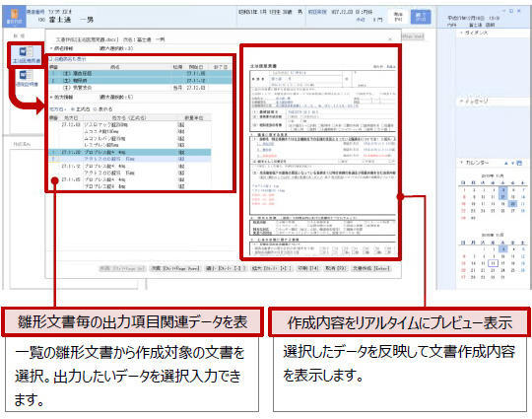Click the calendar icon in カレンダー header
Viewport: 532px width, 419px height.
coord(519,164)
